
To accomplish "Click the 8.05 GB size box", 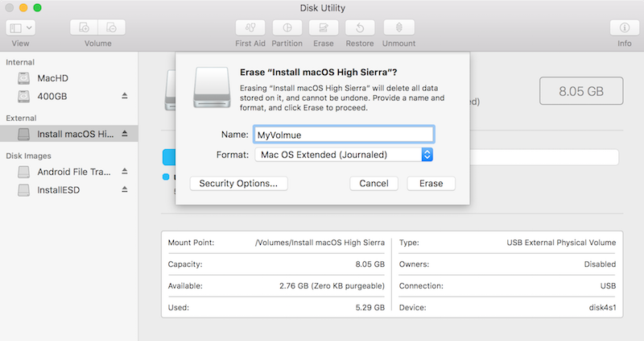I will [581, 91].
